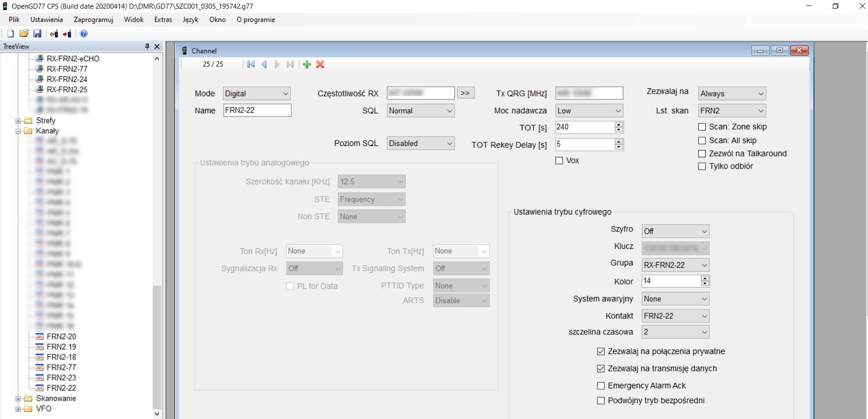Click >> button to copy RX frequency
868x419 pixels.
(466, 93)
